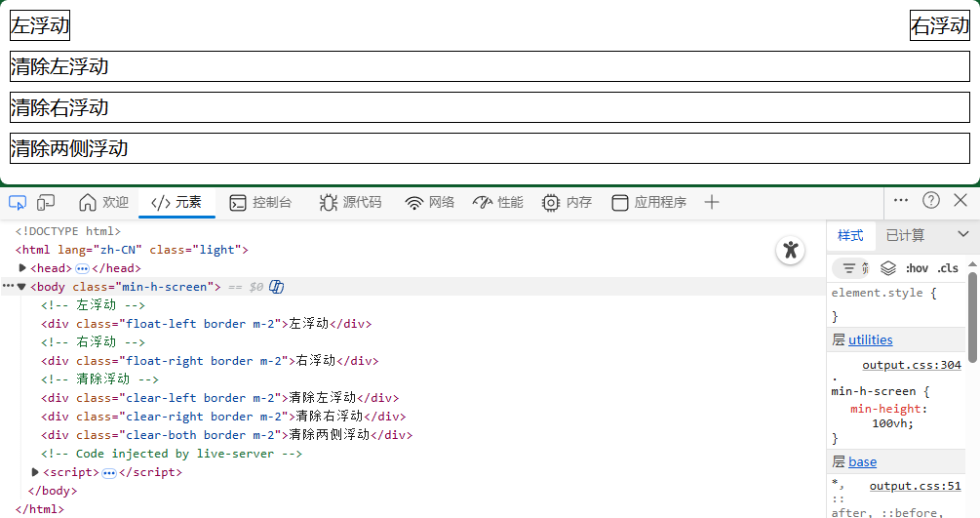This screenshot has width=980, height=518.
Task: Expand the script element node
Action: pyautogui.click(x=35, y=472)
